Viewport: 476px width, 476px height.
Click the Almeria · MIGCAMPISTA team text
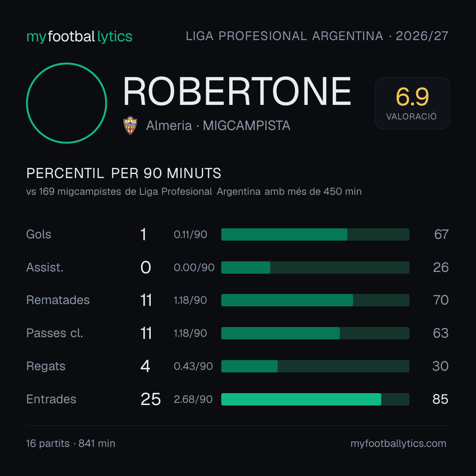pyautogui.click(x=218, y=125)
